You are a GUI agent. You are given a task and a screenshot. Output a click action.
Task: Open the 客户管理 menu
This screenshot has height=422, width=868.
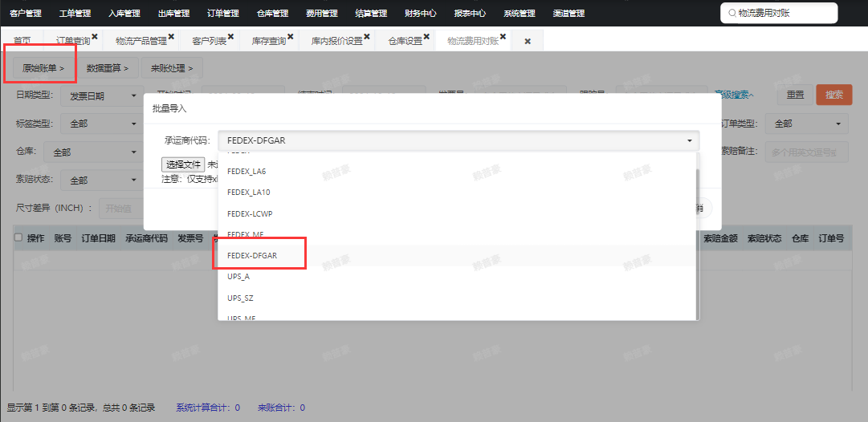(x=26, y=14)
